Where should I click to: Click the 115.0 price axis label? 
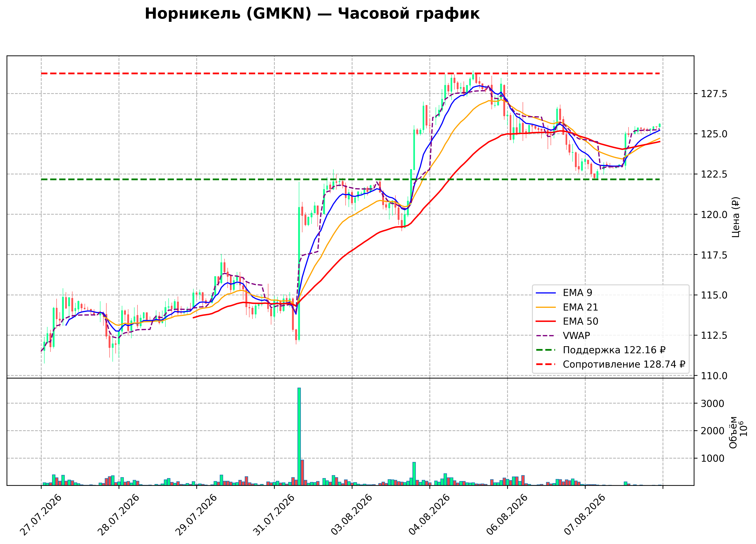714,296
